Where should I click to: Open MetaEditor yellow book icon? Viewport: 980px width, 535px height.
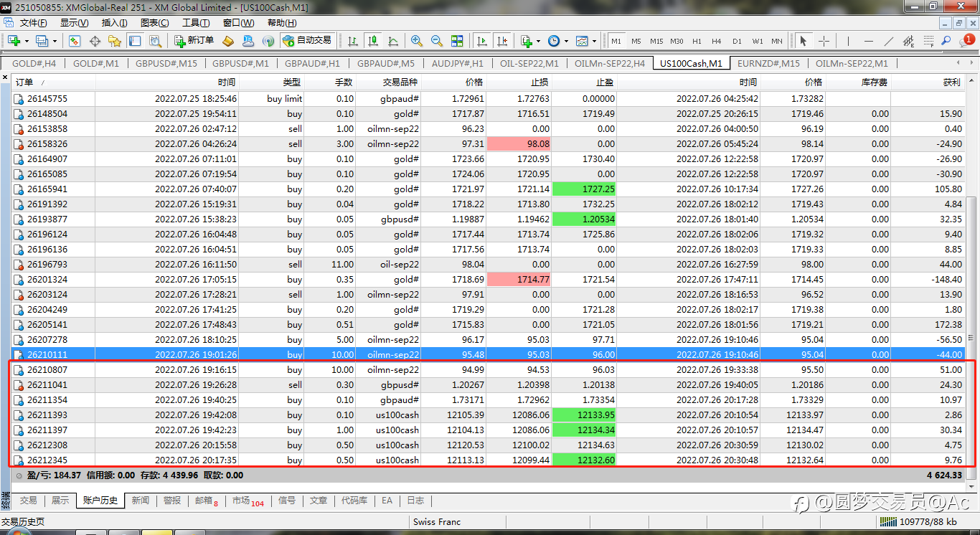point(228,41)
